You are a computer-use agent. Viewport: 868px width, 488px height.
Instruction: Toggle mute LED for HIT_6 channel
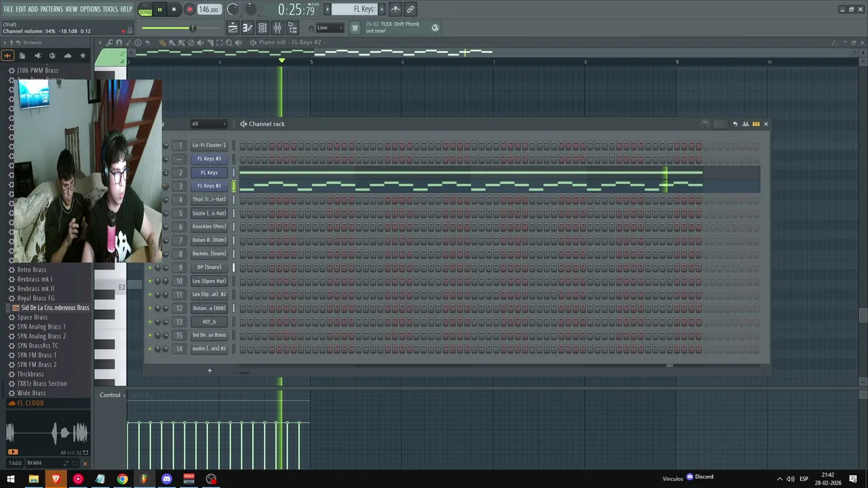click(150, 321)
